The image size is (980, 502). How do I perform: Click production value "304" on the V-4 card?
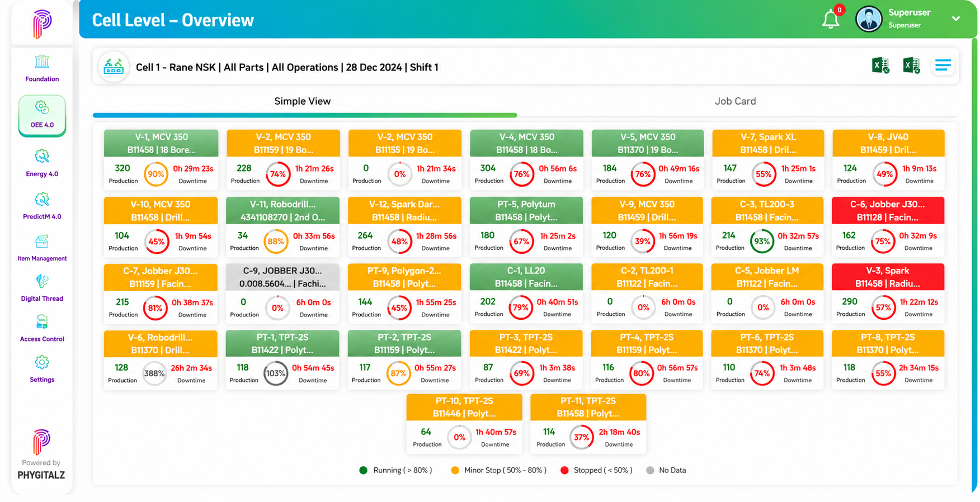(488, 168)
